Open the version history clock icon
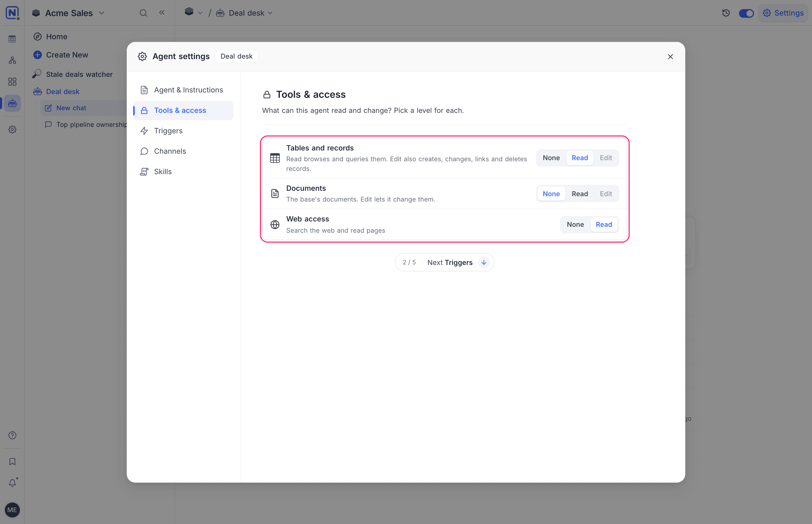Image resolution: width=812 pixels, height=524 pixels. 726,13
